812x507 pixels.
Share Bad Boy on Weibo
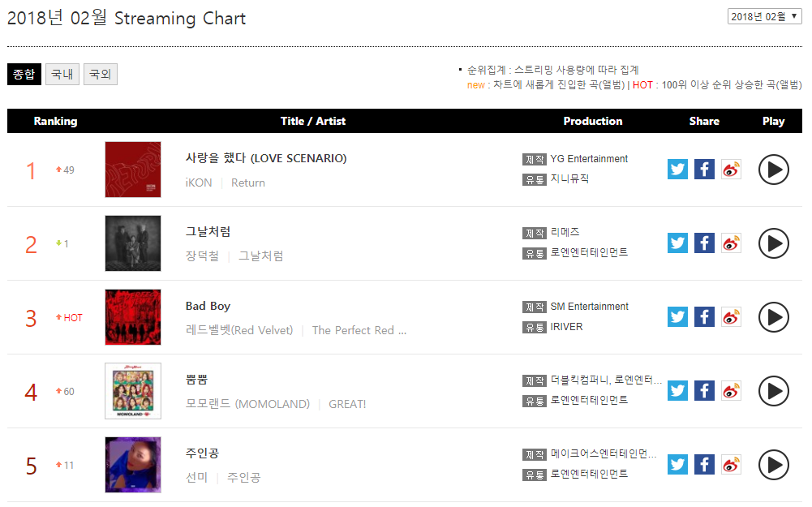click(731, 317)
